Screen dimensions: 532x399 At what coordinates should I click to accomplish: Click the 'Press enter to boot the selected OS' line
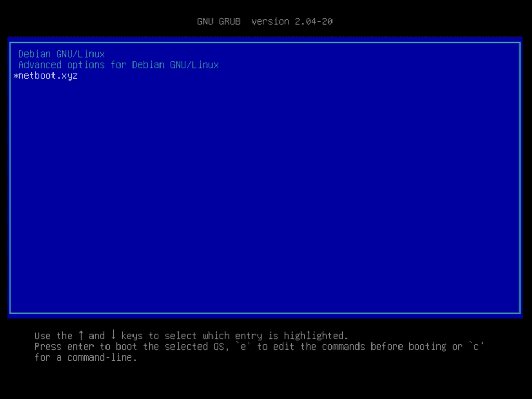click(259, 347)
